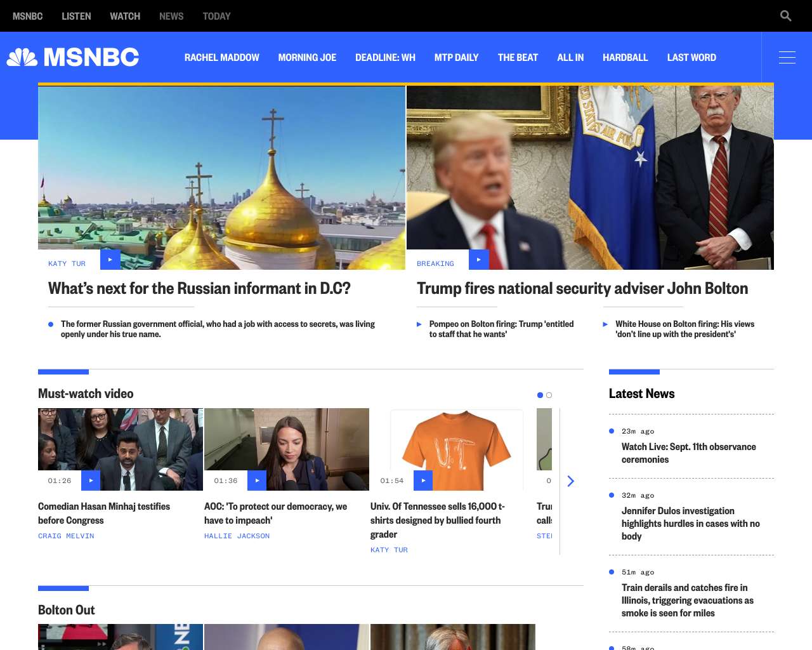This screenshot has height=650, width=812.
Task: Click KATY TUR label under t-shirt video
Action: 389,550
